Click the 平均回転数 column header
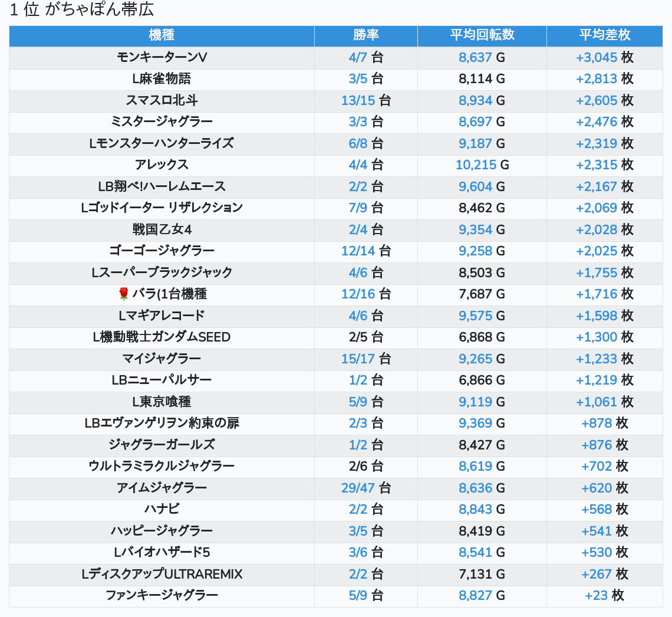Screen dimensions: 672x617 (x=482, y=35)
